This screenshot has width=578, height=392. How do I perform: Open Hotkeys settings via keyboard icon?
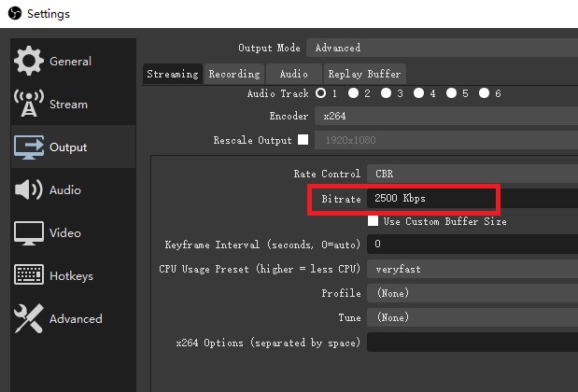click(28, 274)
